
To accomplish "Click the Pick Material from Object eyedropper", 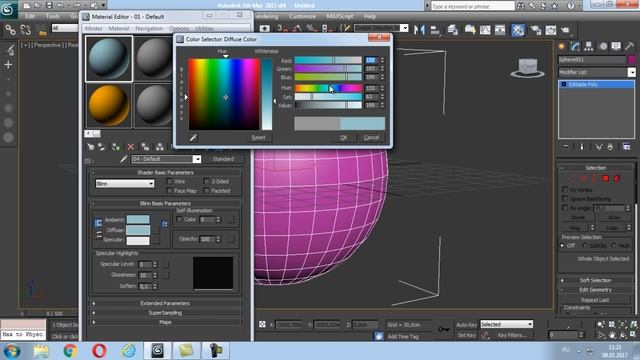I will pyautogui.click(x=123, y=159).
